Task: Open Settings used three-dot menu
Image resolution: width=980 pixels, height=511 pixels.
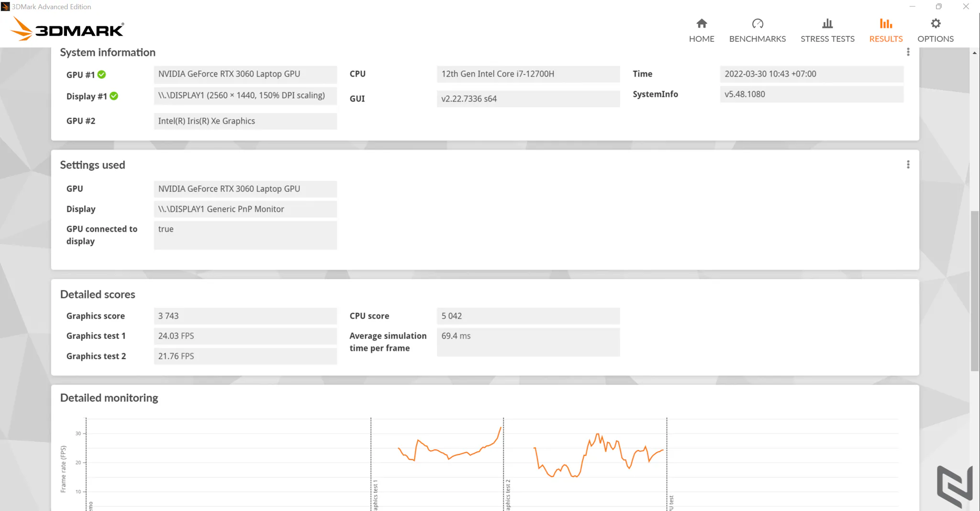Action: coord(908,165)
